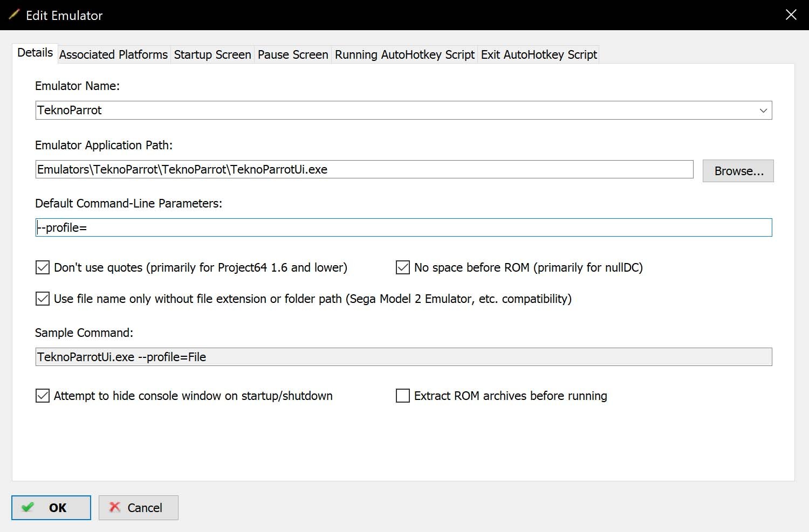The image size is (809, 532).
Task: Click the OK button
Action: 51,508
